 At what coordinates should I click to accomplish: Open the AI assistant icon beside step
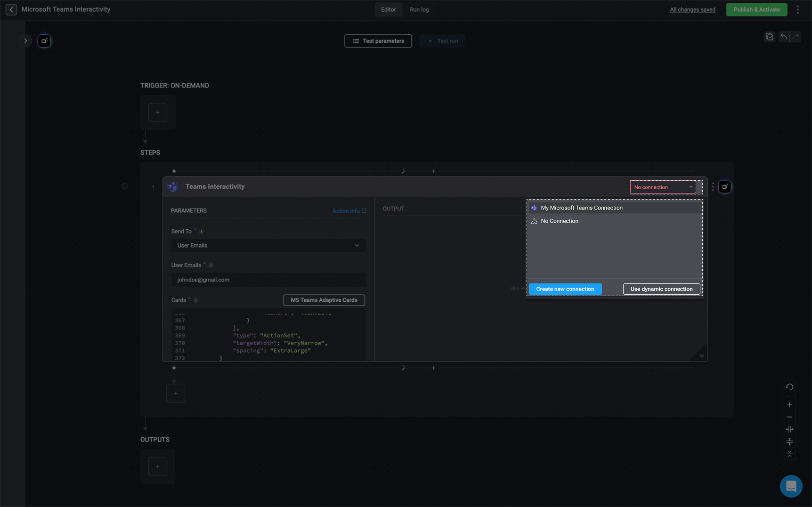tap(725, 187)
